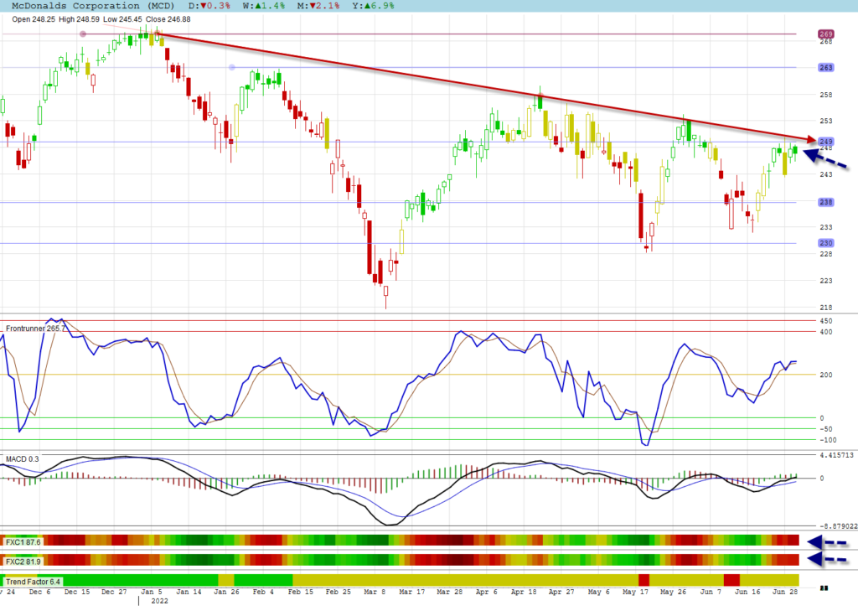Select the Apr 18 date label

(x=524, y=592)
